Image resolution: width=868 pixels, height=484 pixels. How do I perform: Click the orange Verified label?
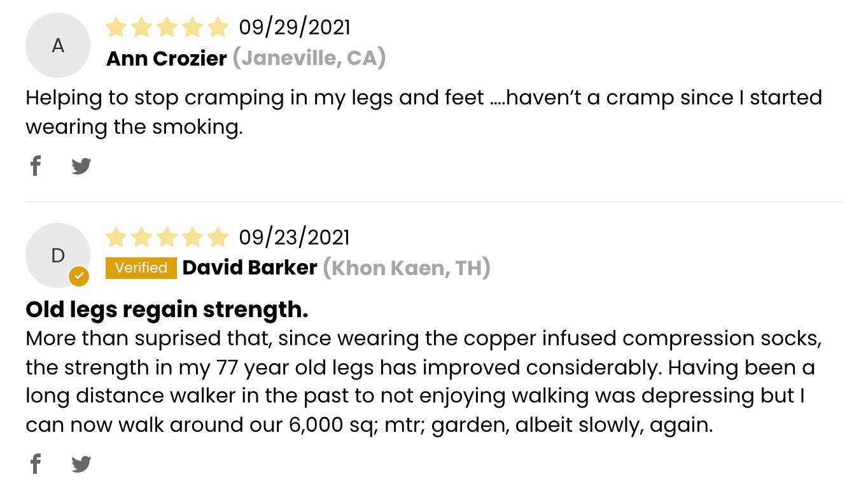[x=141, y=268]
